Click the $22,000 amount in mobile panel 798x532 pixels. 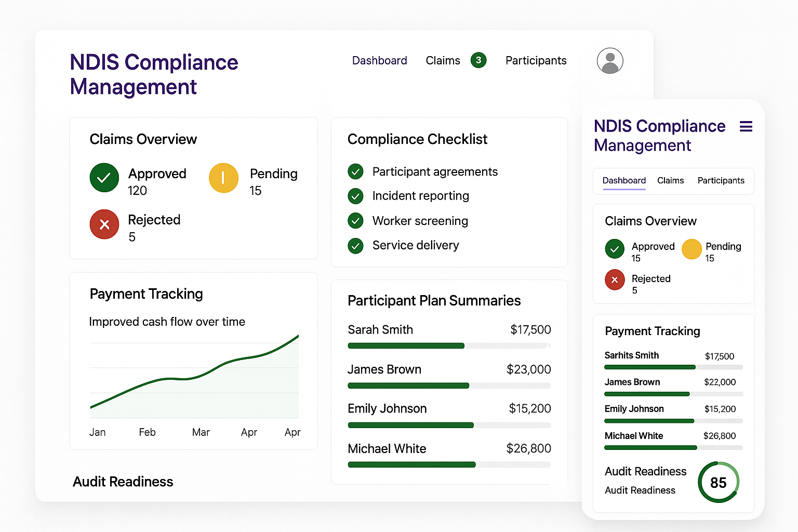pyautogui.click(x=720, y=382)
